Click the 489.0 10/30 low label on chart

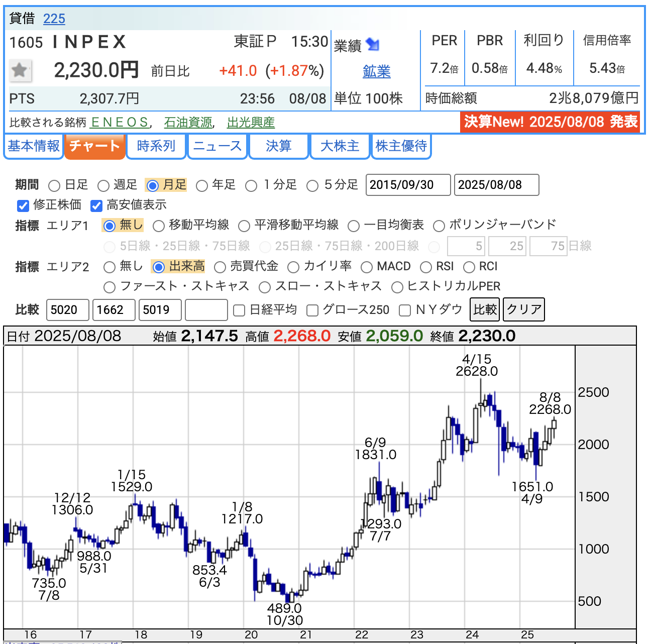[284, 614]
